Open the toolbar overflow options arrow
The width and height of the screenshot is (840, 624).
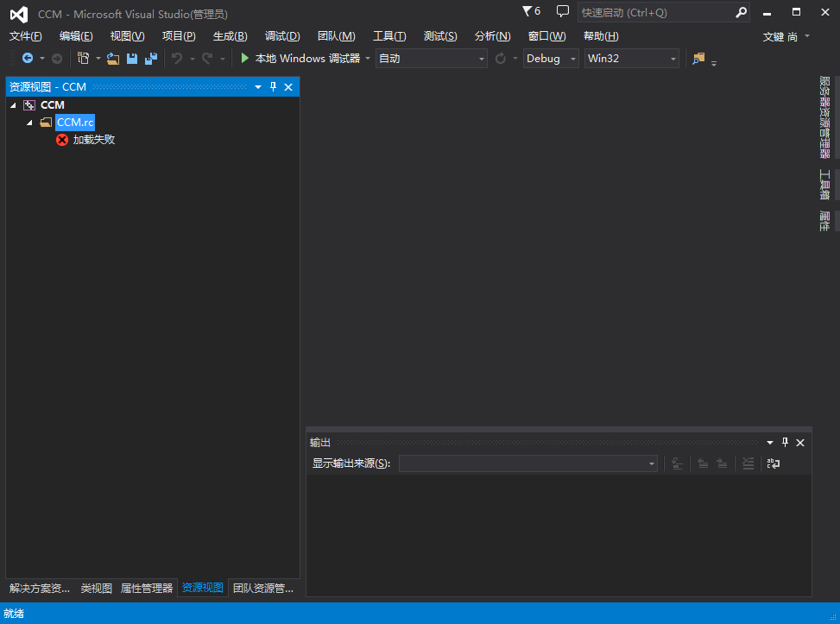pos(714,63)
